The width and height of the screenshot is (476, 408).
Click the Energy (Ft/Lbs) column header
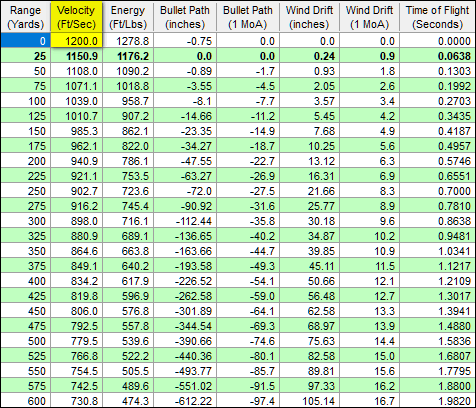coord(128,17)
